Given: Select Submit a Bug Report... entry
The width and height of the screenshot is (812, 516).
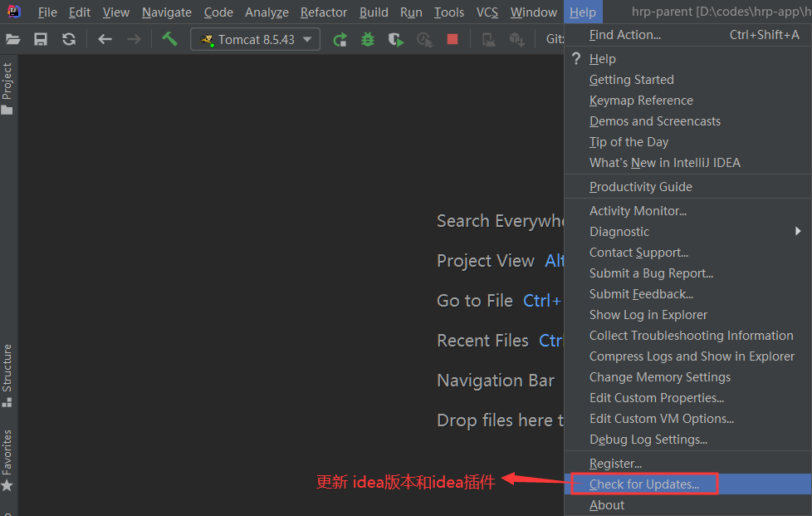Looking at the screenshot, I should point(687,273).
